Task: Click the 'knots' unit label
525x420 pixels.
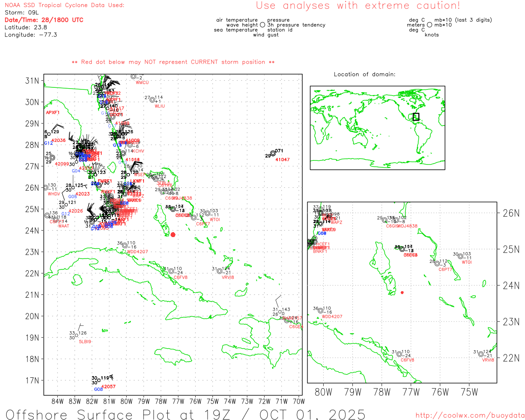Action: coord(432,35)
